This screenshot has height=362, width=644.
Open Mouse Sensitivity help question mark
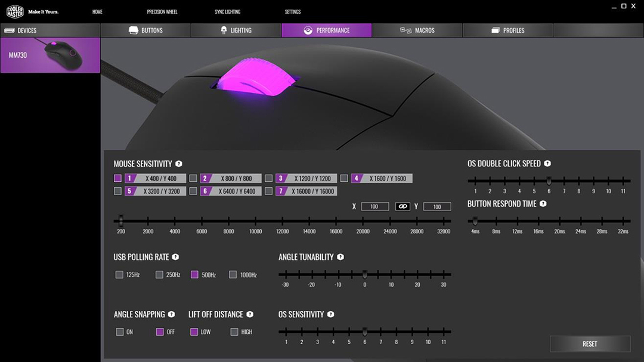click(179, 164)
